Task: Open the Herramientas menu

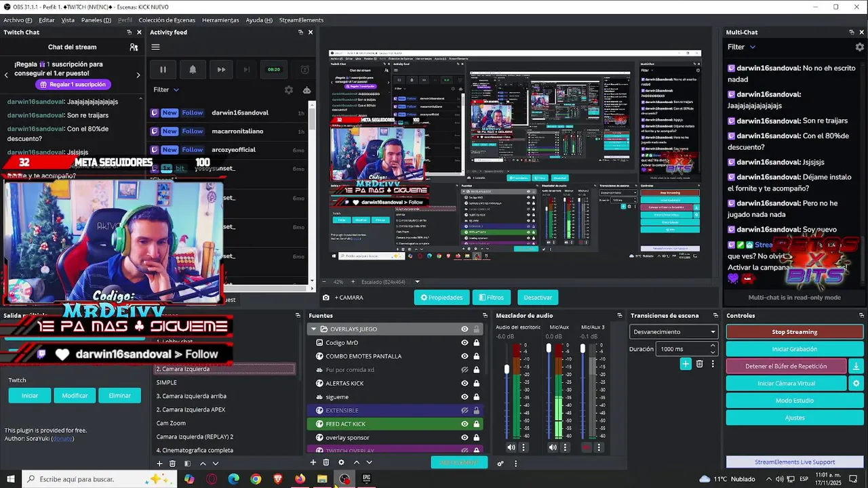Action: pyautogui.click(x=220, y=20)
